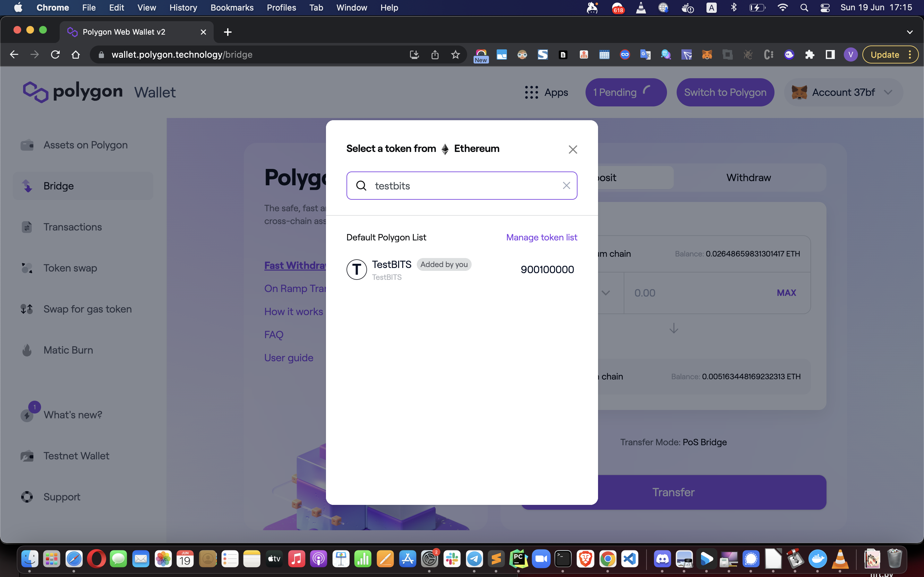Open the History menu in menu bar
This screenshot has width=924, height=577.
click(x=183, y=8)
